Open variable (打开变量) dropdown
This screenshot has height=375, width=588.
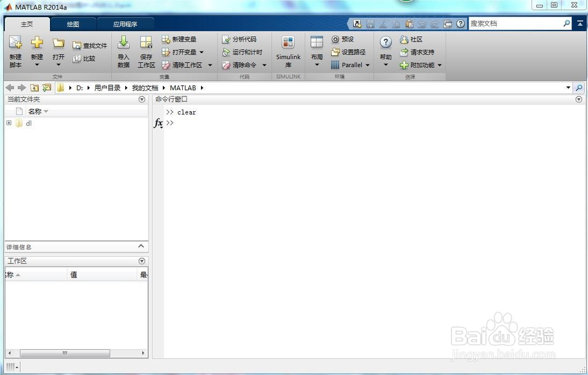pyautogui.click(x=183, y=52)
